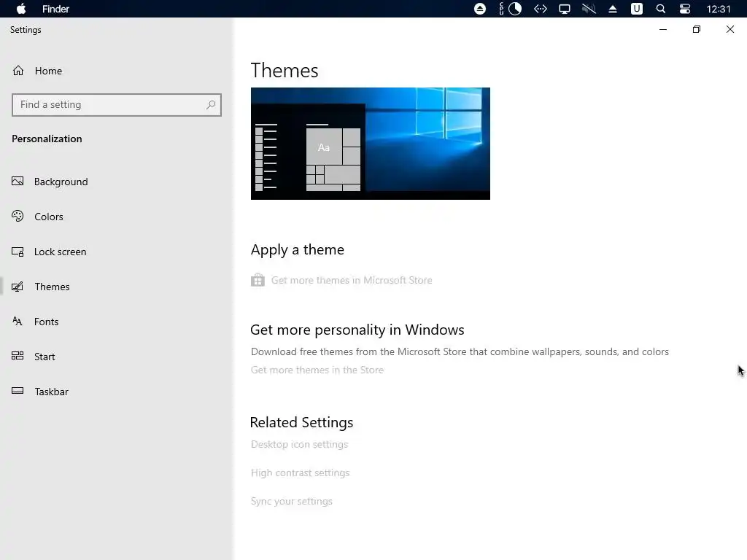This screenshot has width=747, height=560.
Task: Click the Microsoft Store bag icon
Action: tap(258, 280)
